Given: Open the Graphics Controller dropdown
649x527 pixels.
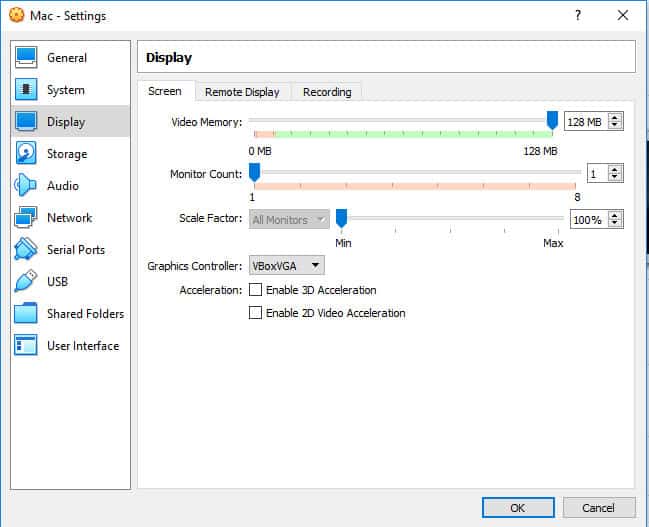Looking at the screenshot, I should [286, 265].
